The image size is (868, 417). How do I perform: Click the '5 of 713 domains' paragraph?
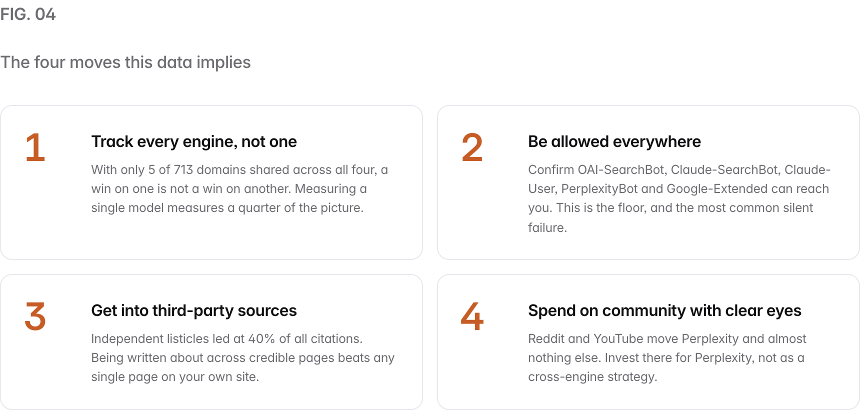(x=239, y=189)
